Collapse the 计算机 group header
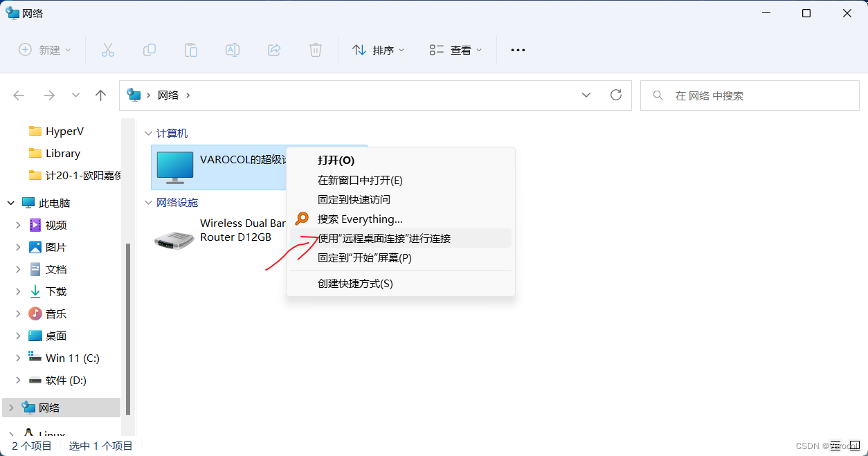Screen dimensions: 868x456 147,133
